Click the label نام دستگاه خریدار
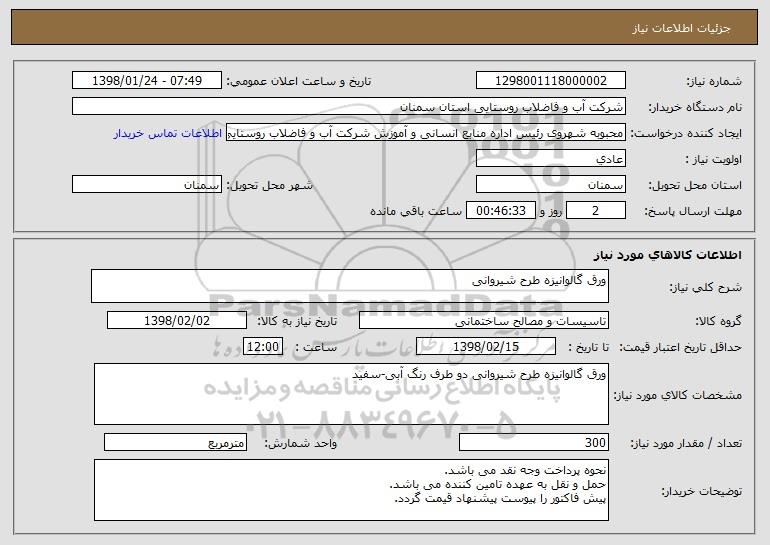770x545 pixels. [x=695, y=108]
